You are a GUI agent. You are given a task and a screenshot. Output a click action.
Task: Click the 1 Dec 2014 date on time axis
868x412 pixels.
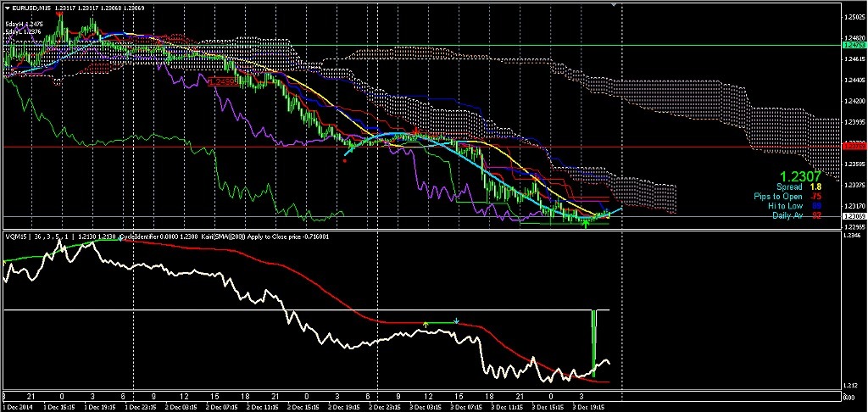[19, 406]
